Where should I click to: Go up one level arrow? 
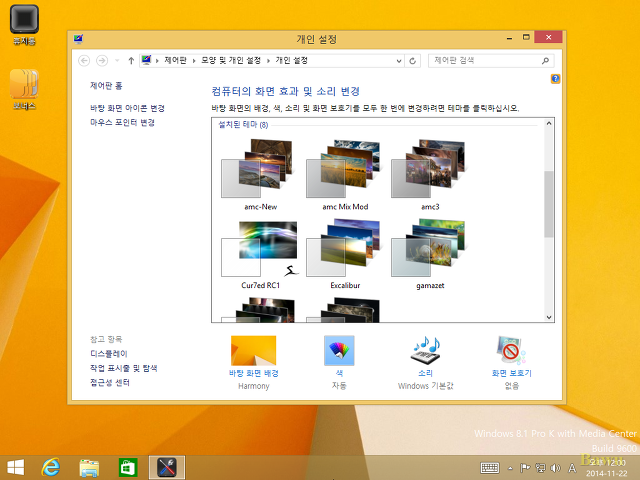131,61
